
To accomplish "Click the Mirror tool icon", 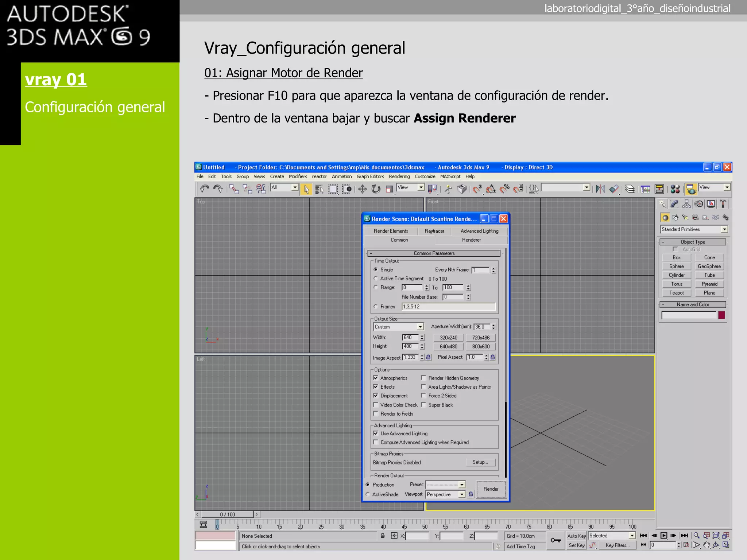I will 600,189.
